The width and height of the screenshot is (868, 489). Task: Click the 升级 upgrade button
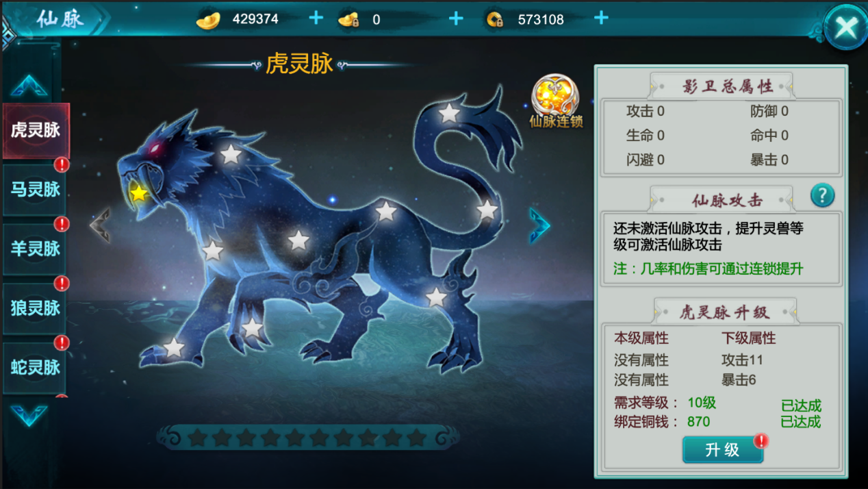point(723,450)
